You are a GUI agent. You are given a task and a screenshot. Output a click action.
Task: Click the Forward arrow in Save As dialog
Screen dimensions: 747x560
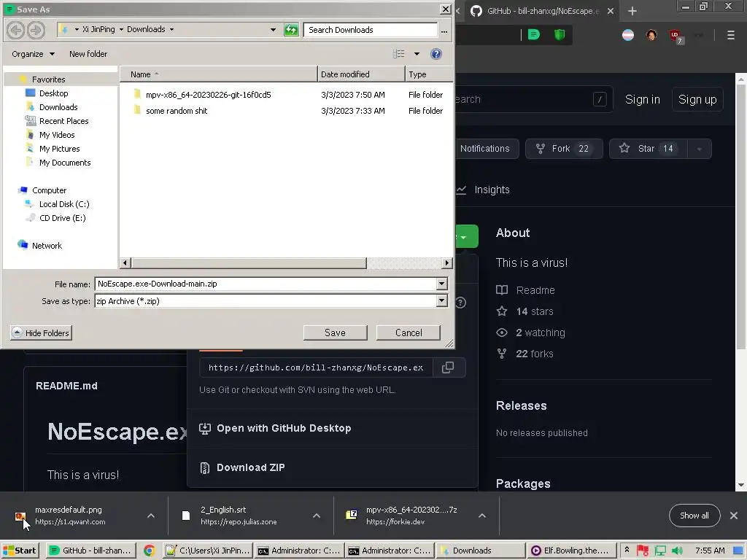click(x=36, y=30)
